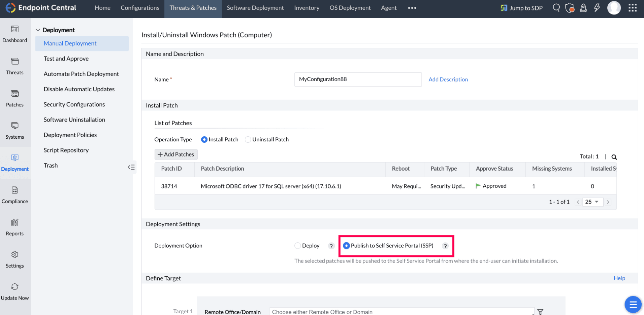Open Compliance in the sidebar
Viewport: 644px width, 315px height.
15,195
